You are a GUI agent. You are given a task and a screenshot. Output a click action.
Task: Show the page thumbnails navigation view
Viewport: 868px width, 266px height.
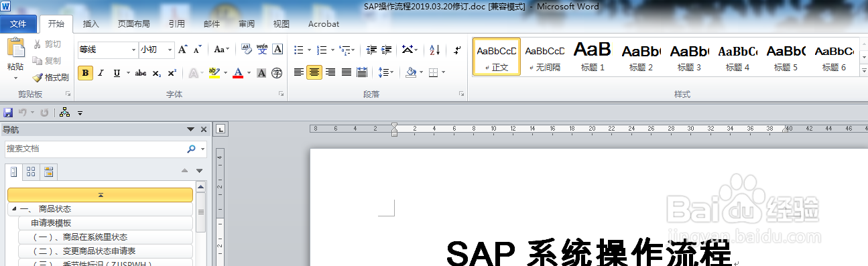[x=31, y=172]
